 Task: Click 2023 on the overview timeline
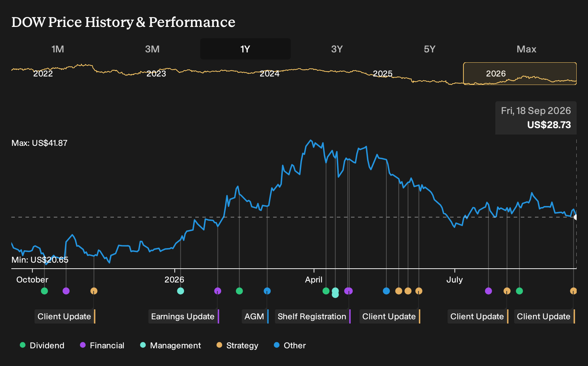pyautogui.click(x=156, y=74)
